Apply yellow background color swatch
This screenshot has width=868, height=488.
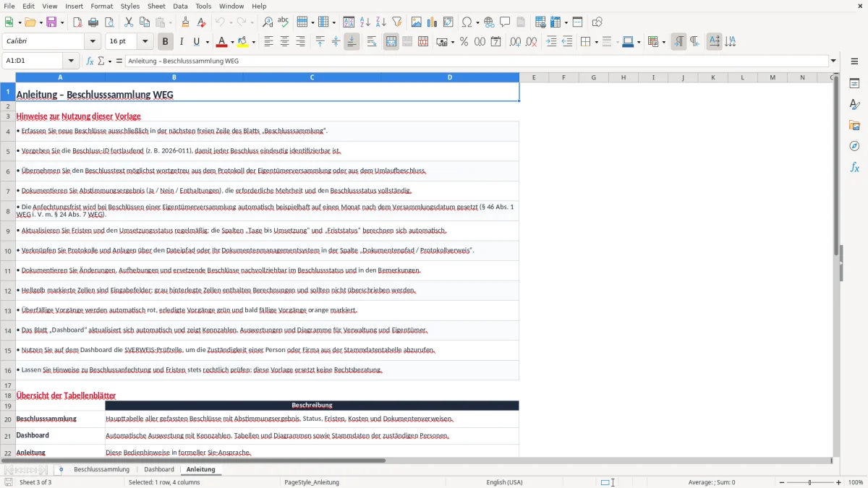(x=242, y=42)
